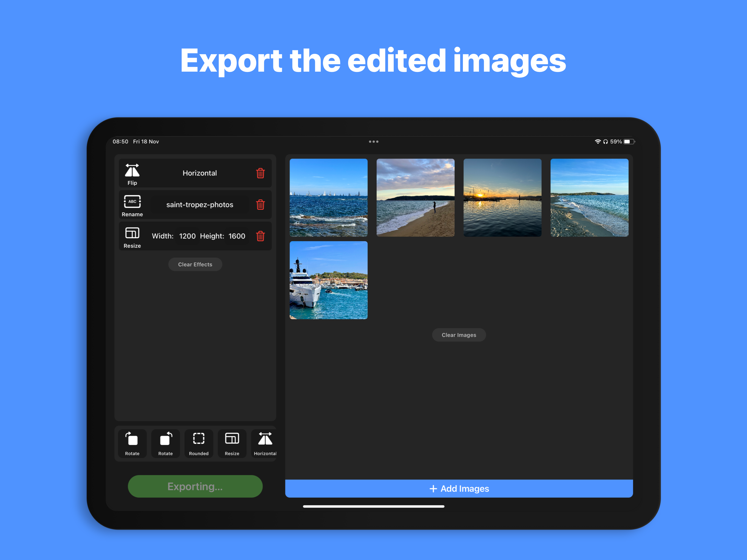This screenshot has width=747, height=560.
Task: Add the rotate clockwise effect
Action: point(165,444)
